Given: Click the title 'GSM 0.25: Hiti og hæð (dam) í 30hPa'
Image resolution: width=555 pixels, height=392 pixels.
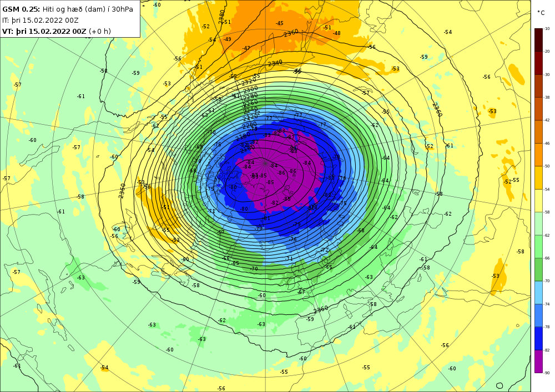Looking at the screenshot, I should [68, 9].
